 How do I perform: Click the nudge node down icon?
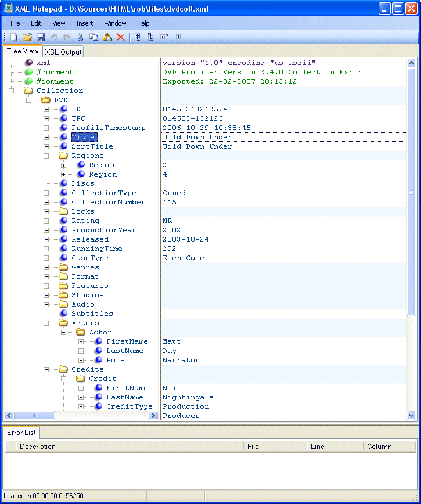point(151,37)
